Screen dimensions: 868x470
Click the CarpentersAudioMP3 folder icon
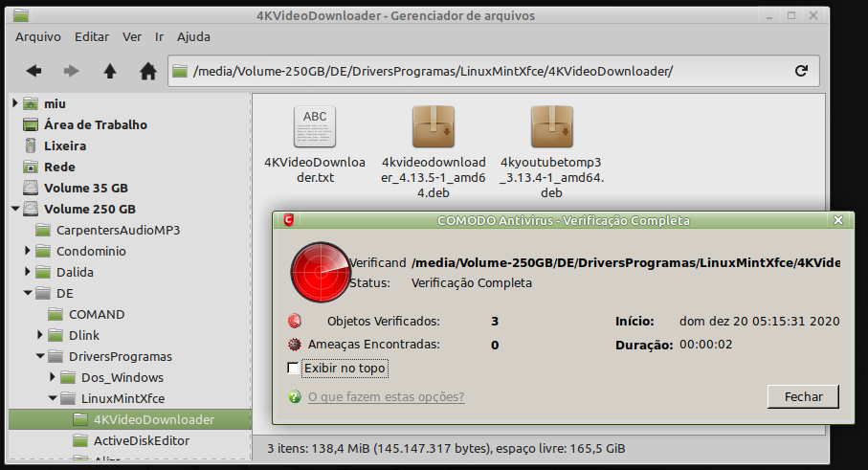tap(43, 230)
